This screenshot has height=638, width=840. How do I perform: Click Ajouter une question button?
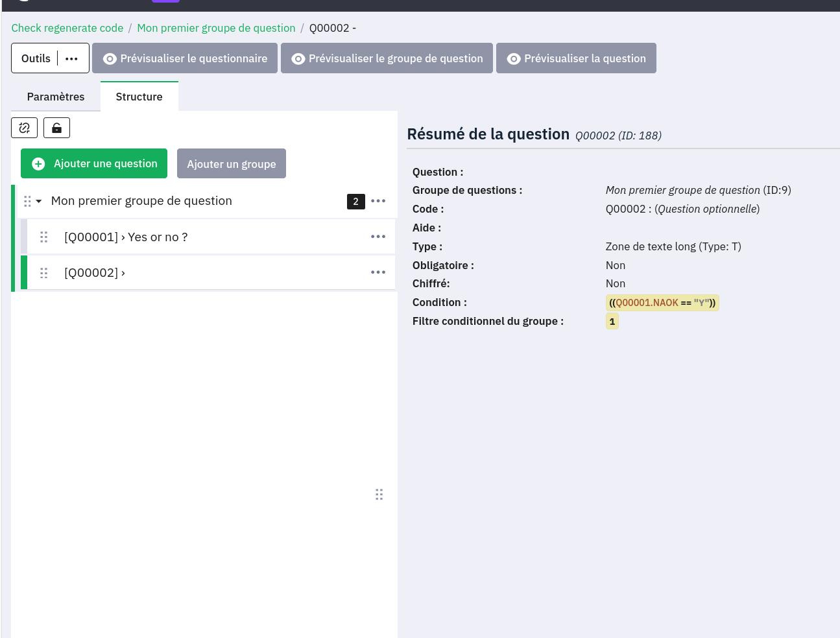click(x=94, y=163)
